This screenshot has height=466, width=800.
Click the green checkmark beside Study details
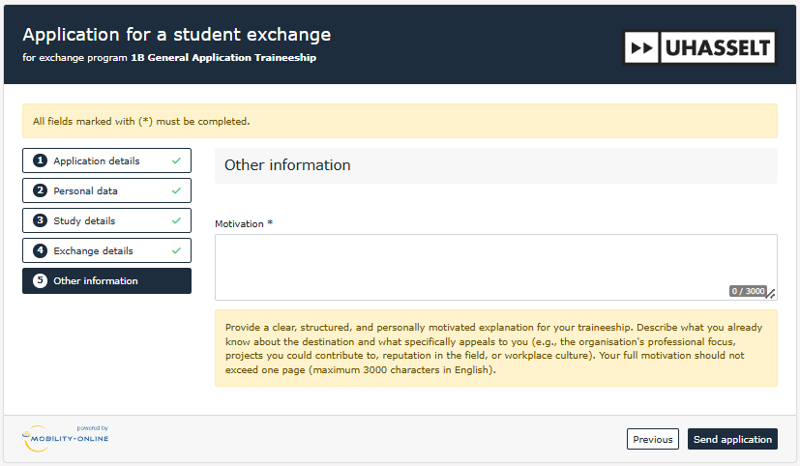(x=176, y=221)
